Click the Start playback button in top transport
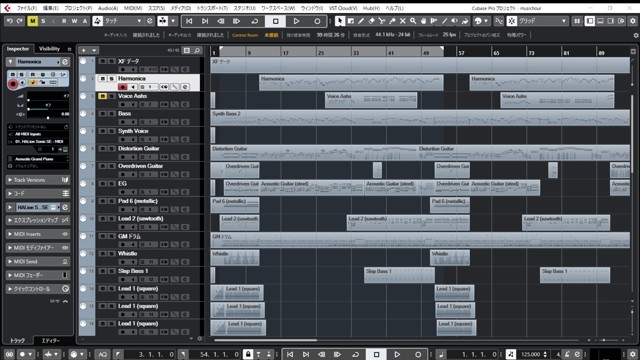640x360 pixels. coord(296,21)
